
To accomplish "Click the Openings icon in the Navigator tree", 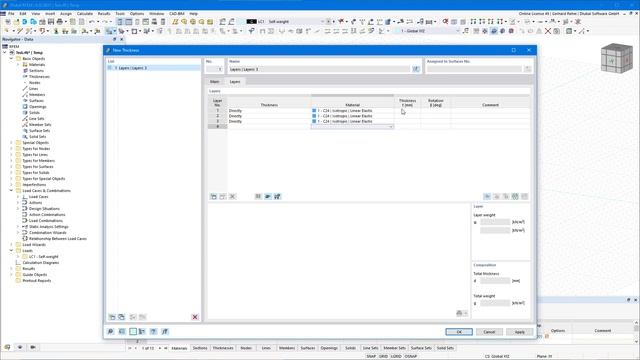I will [x=25, y=107].
